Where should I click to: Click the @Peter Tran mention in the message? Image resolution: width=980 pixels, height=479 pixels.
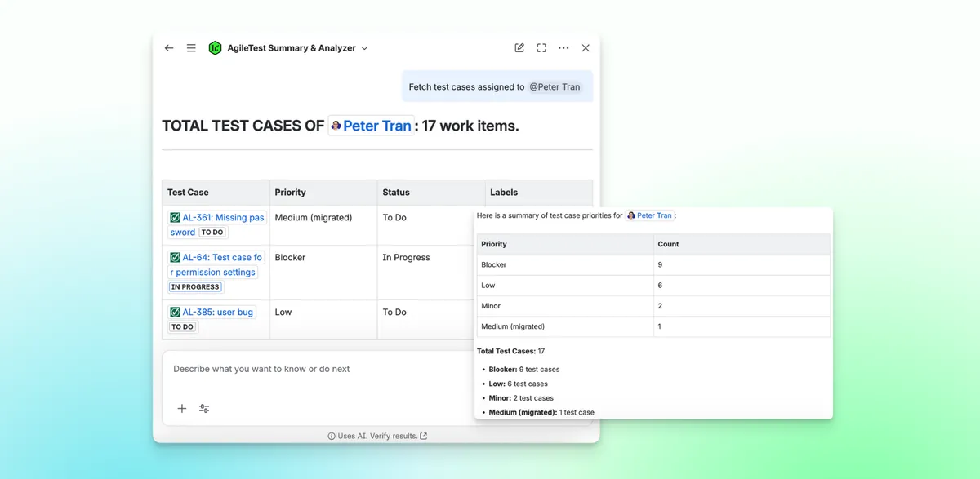tap(555, 86)
